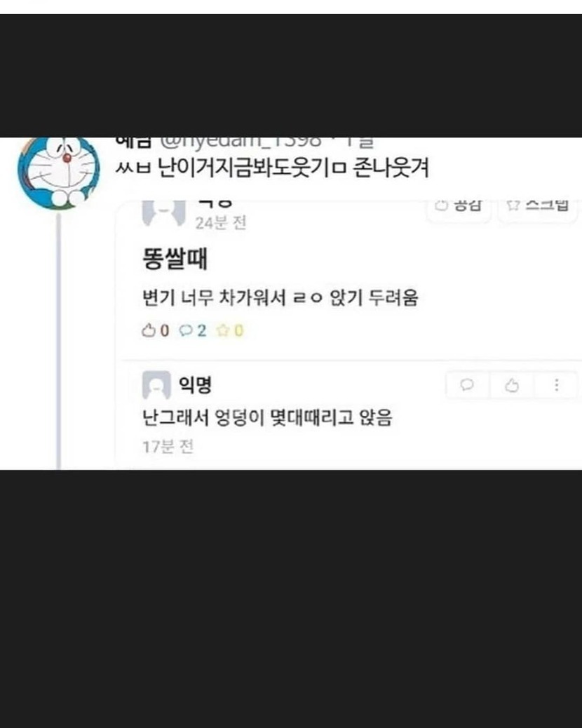
Task: Click the comment text 난그래서 엉덩이 몇대때리고 앉음
Action: [x=267, y=417]
